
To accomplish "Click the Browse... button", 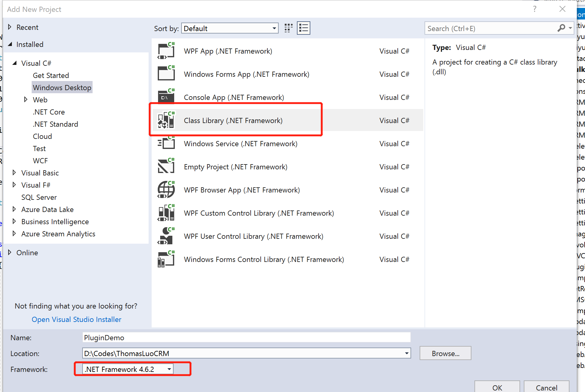I will coord(445,353).
